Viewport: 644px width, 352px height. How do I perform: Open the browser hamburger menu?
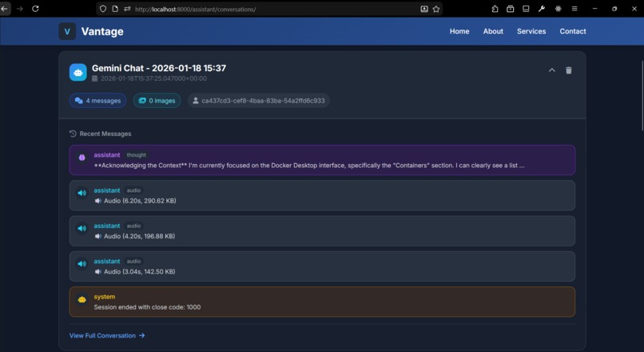click(x=574, y=9)
